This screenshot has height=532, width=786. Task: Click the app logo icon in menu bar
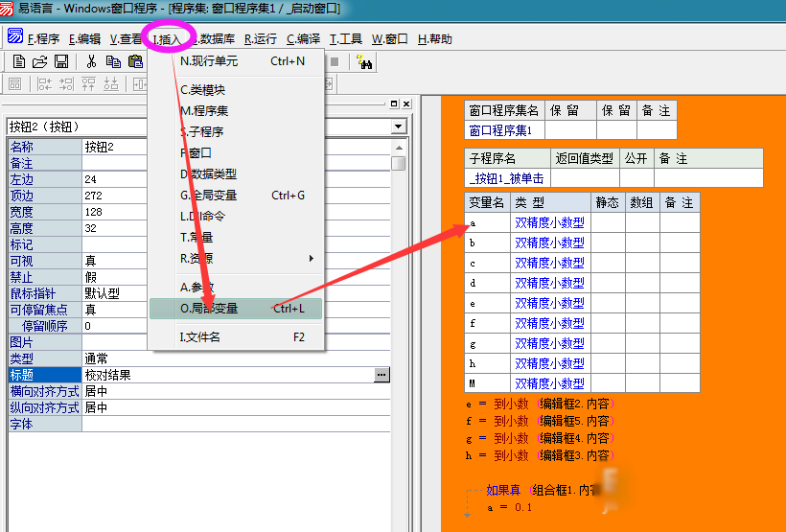pos(14,38)
